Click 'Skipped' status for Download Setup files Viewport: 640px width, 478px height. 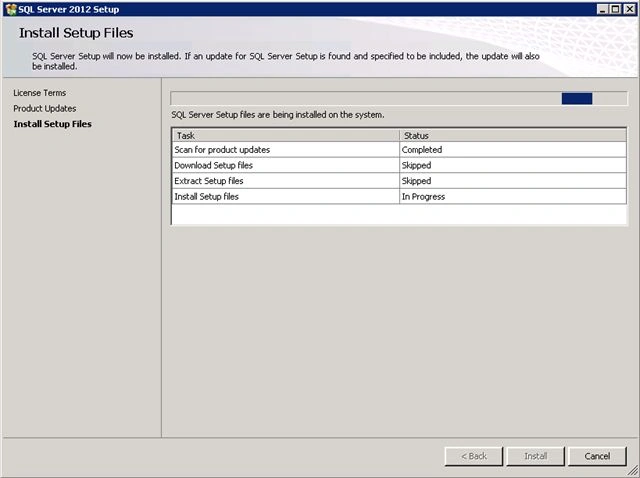click(x=513, y=165)
